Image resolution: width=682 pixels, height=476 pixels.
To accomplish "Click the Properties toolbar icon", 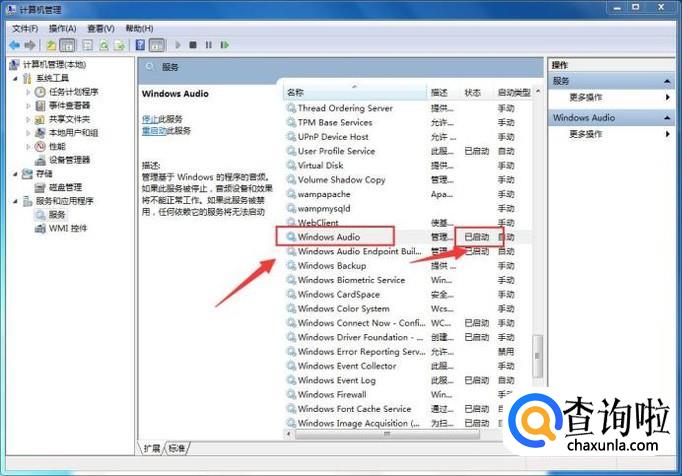I will pyautogui.click(x=87, y=45).
